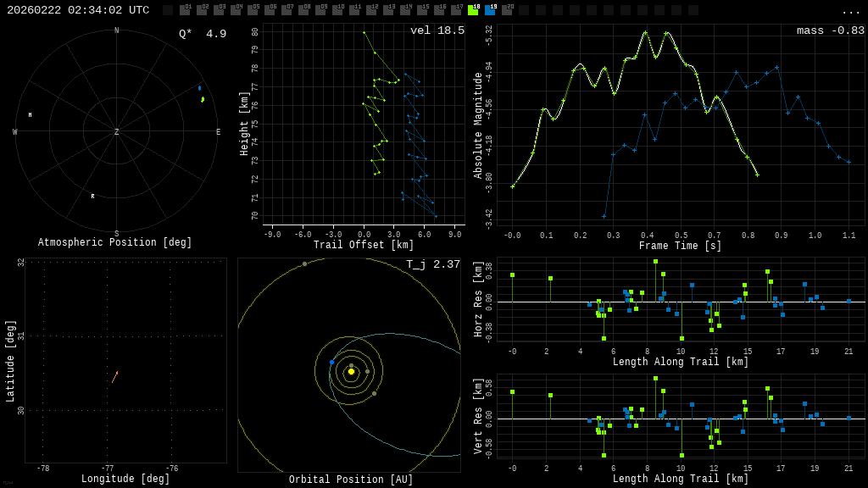This screenshot has width=868, height=488.
Task: Click the yellow Sun at orbit center
Action: click(351, 371)
